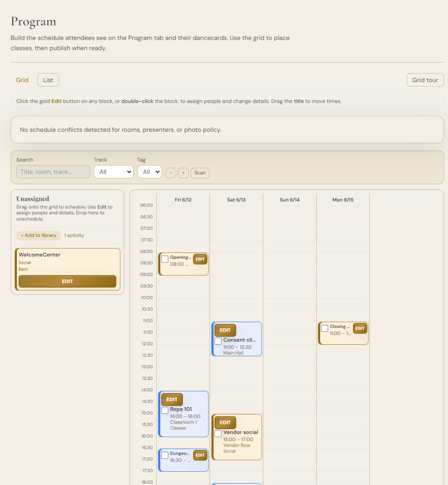Click the 1 activity count label

click(x=74, y=235)
